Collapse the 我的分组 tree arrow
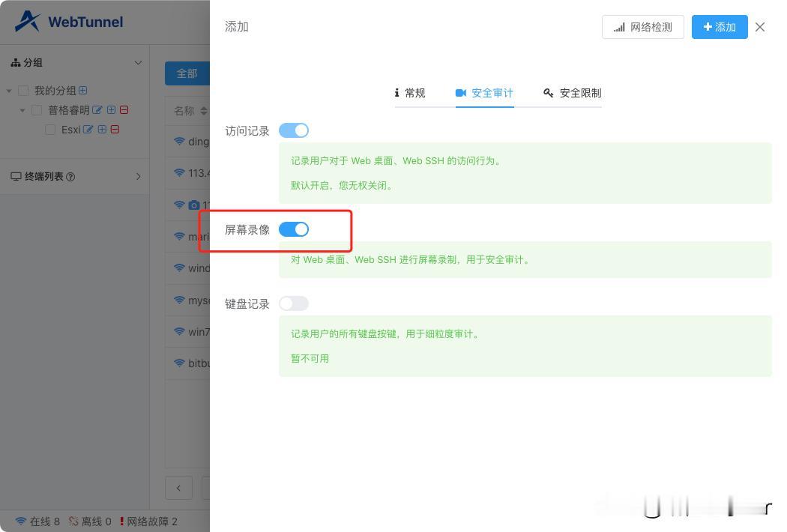The width and height of the screenshot is (787, 532). coord(8,91)
